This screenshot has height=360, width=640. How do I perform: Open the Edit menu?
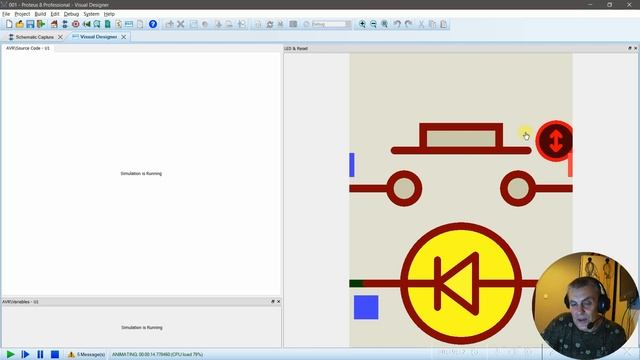55,14
